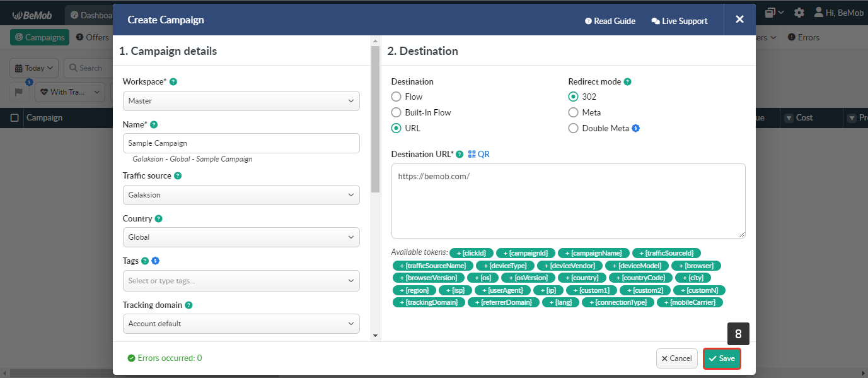This screenshot has width=868, height=378.
Task: Expand the Traffic source dropdown
Action: pos(241,195)
